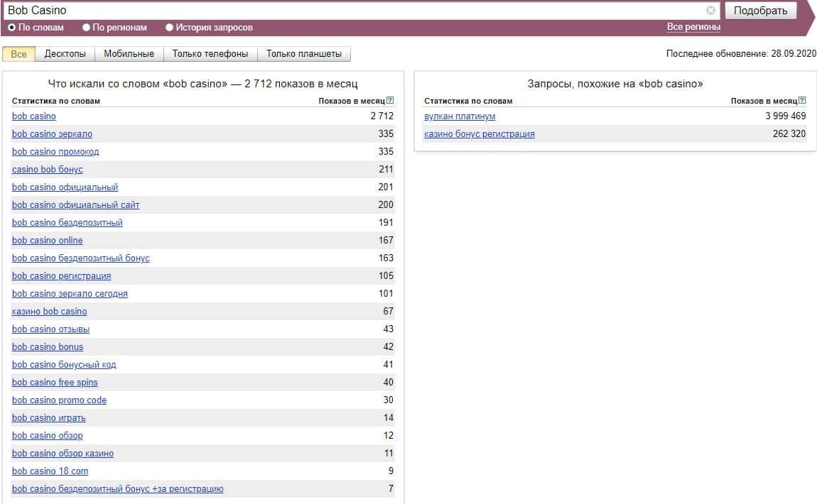Select the 'По регионам' radio button
The height and width of the screenshot is (504, 817).
(87, 28)
